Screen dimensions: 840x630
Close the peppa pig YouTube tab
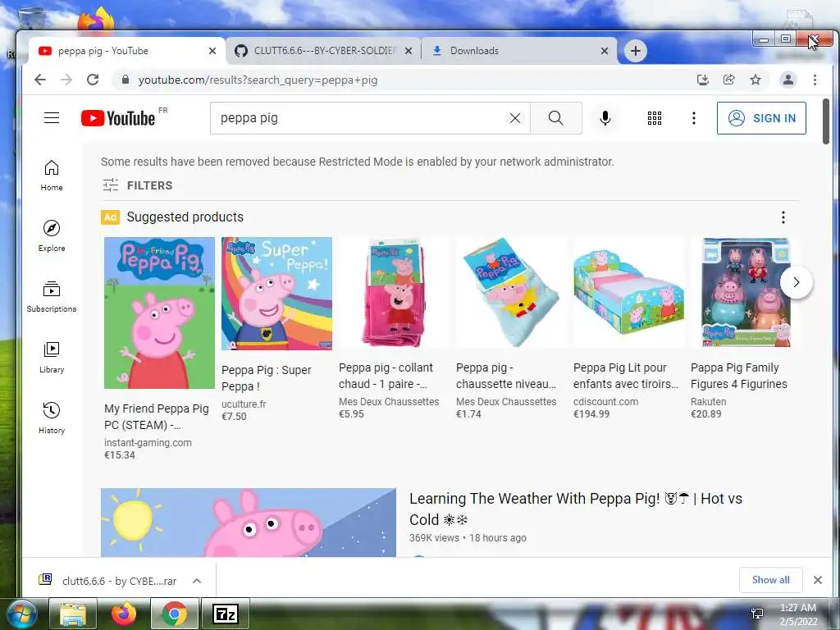[212, 51]
